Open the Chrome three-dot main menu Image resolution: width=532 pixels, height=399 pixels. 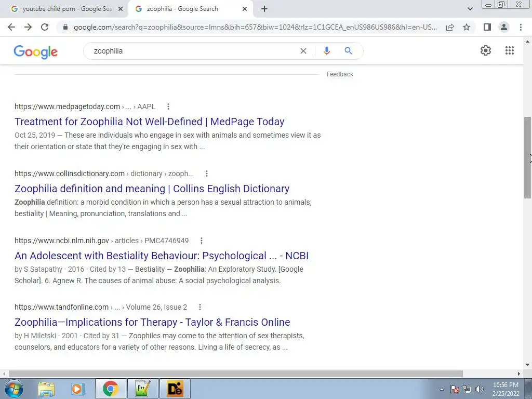521,27
